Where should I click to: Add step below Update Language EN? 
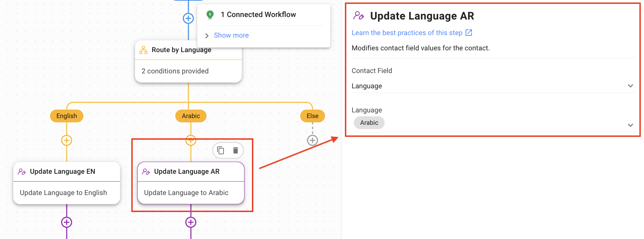click(67, 222)
